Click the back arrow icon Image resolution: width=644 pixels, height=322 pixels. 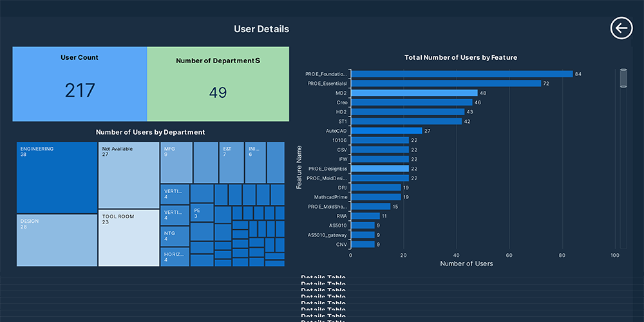(621, 28)
